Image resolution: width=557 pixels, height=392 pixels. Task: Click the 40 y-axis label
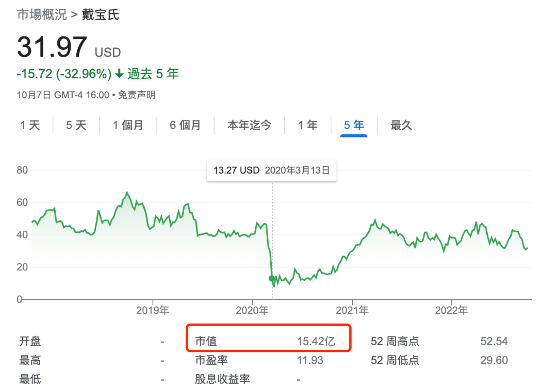(x=22, y=235)
